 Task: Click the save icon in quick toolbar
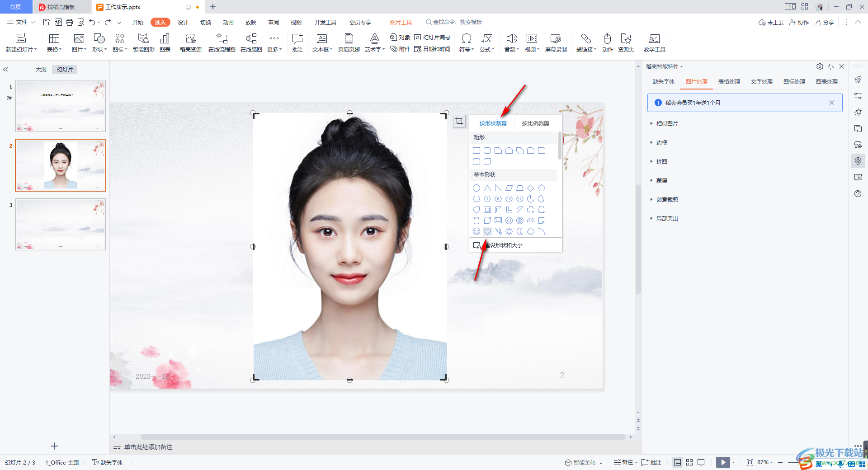click(x=47, y=22)
